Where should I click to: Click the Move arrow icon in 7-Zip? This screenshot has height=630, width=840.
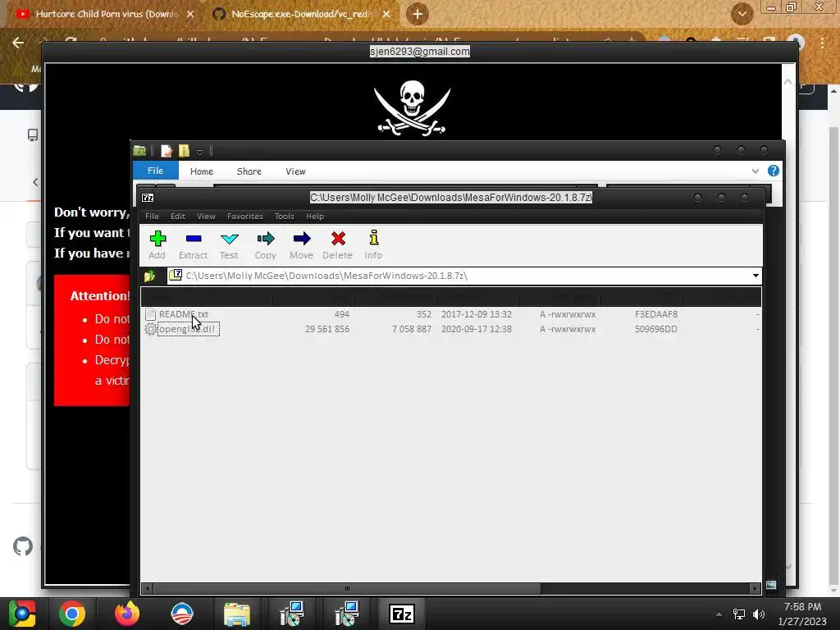(x=302, y=244)
